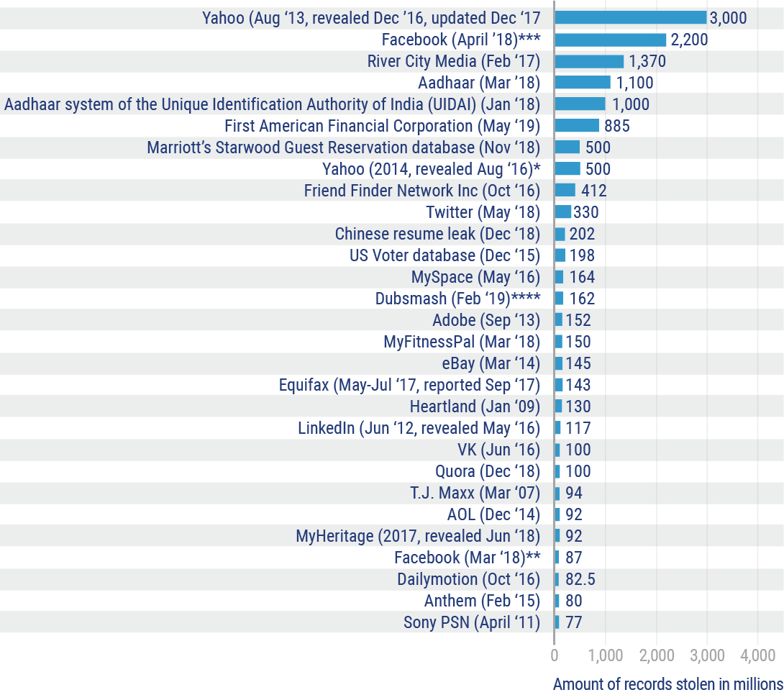Select the Equifax reported Sep '17 label

(x=409, y=384)
